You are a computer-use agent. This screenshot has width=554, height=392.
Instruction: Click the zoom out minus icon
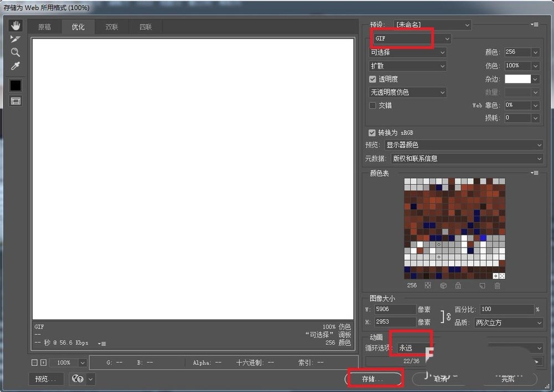[34, 362]
